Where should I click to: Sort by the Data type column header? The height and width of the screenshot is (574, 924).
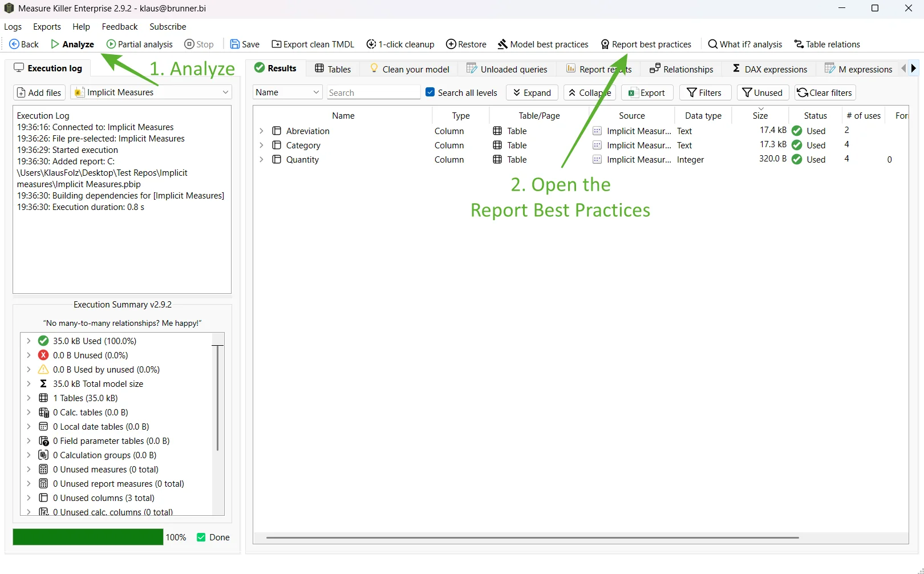(x=703, y=115)
